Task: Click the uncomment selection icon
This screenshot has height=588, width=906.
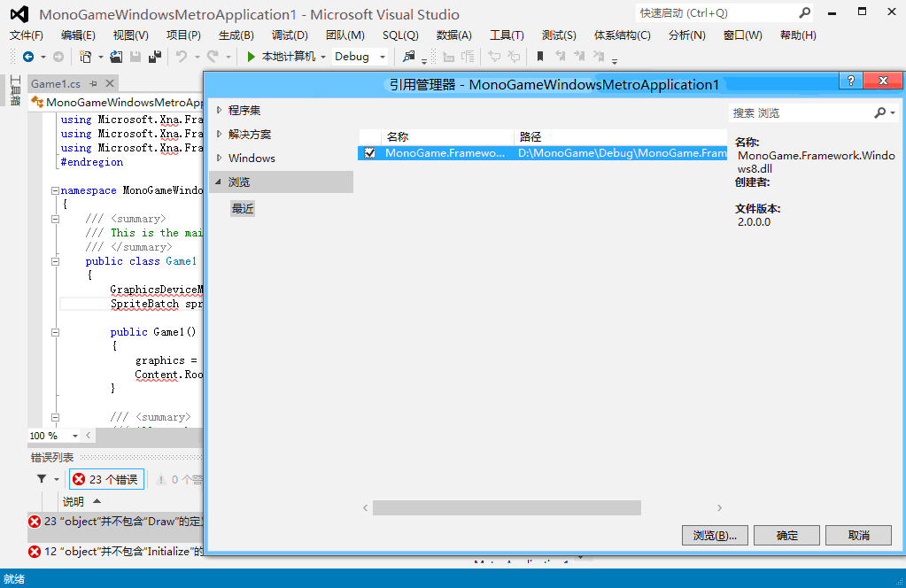Action: [514, 57]
